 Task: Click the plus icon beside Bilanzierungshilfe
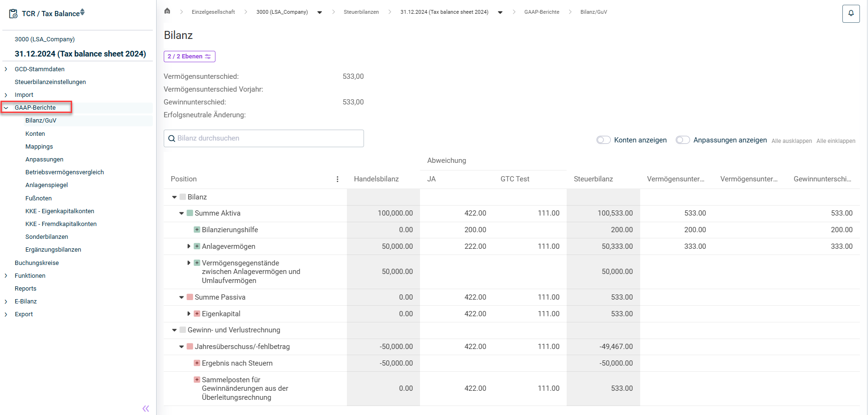(x=196, y=230)
